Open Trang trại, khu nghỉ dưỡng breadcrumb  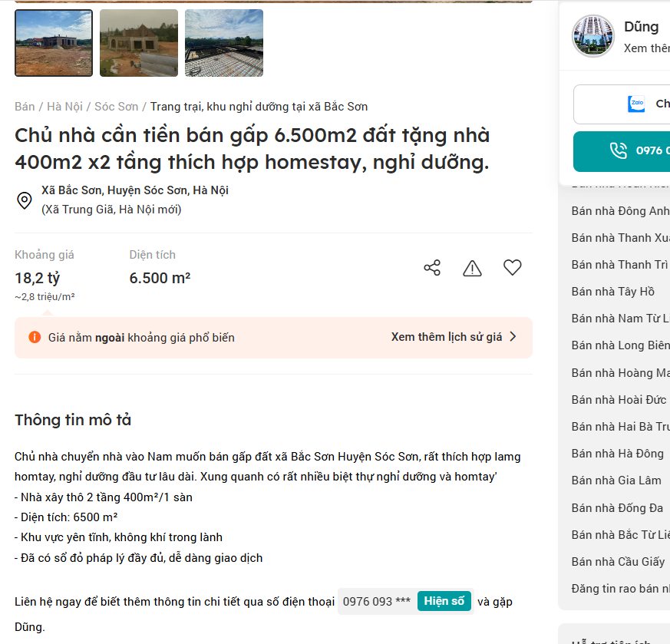259,107
